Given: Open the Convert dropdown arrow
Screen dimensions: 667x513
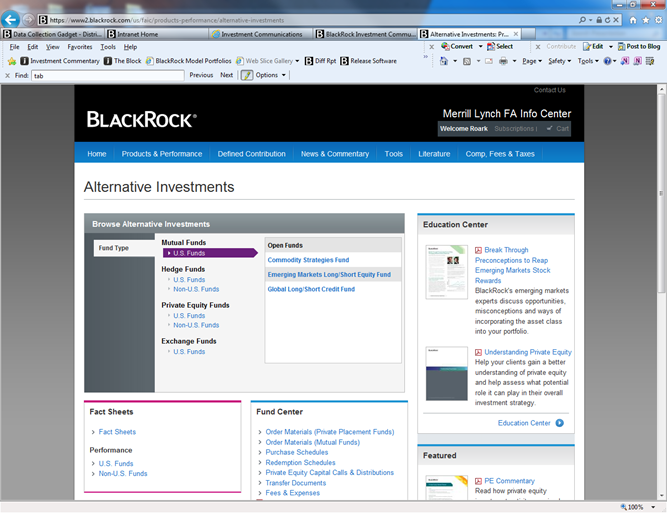Looking at the screenshot, I should click(481, 46).
